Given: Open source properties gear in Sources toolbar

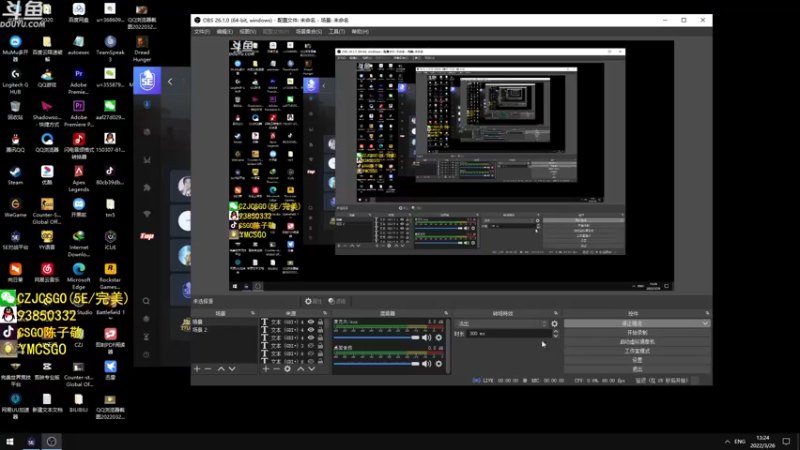Looking at the screenshot, I should tap(288, 369).
